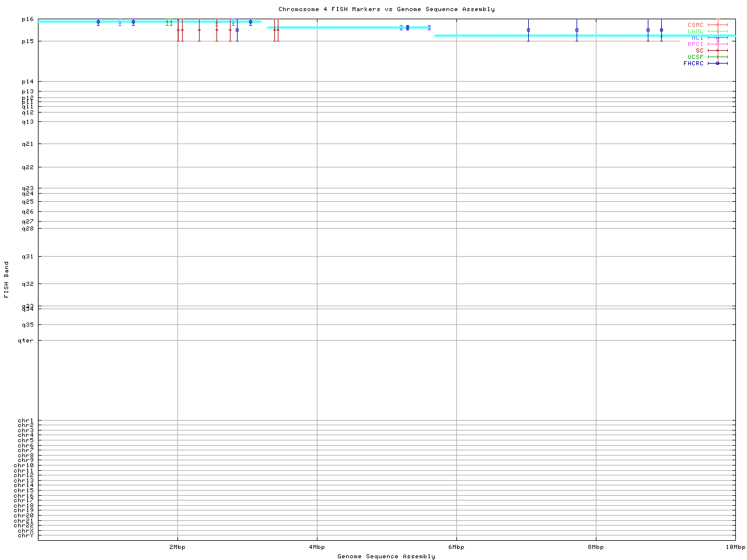Click the chr1 label on y-axis
Screen dimensions: 747x560
[x=26, y=421]
